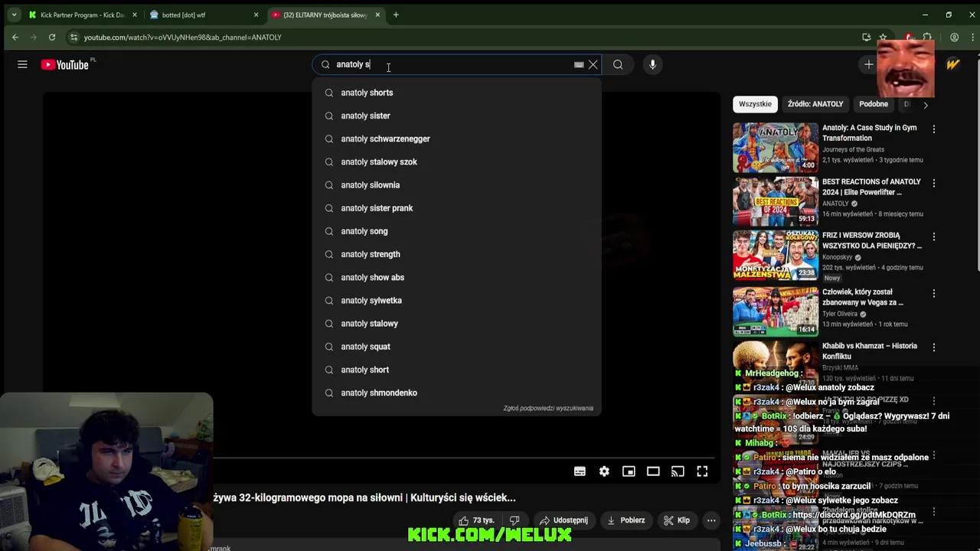The height and width of the screenshot is (551, 980).
Task: Enter full screen in the player
Action: tap(702, 471)
